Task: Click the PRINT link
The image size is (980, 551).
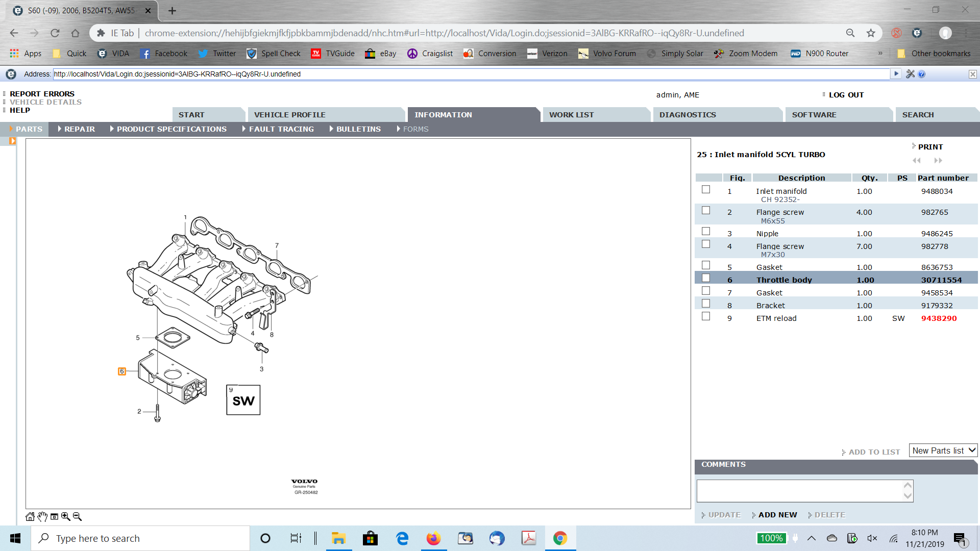Action: (930, 147)
